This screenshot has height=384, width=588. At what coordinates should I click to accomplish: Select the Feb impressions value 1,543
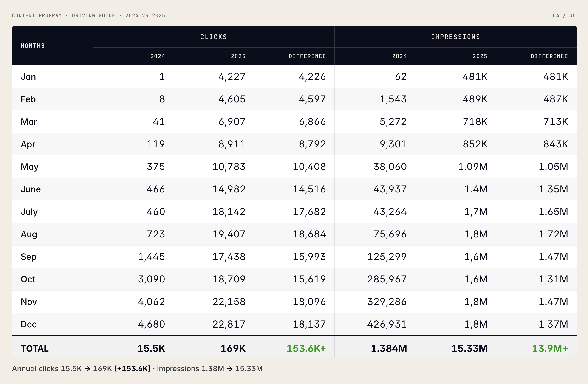[393, 99]
